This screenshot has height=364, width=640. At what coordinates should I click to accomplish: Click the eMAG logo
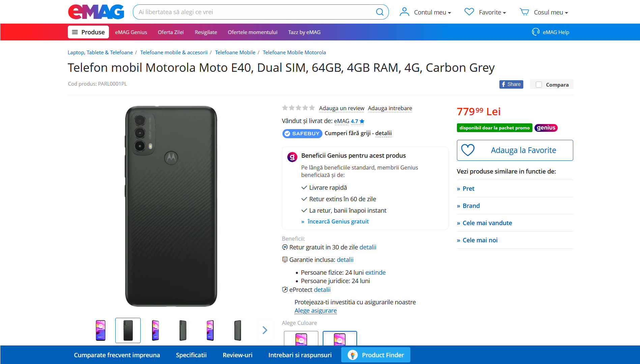click(96, 12)
